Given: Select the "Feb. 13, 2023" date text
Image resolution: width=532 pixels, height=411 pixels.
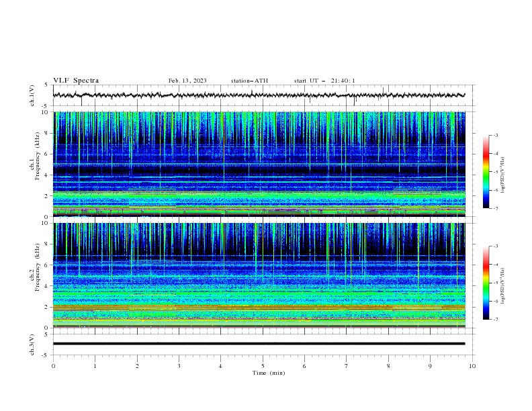Looking at the screenshot, I should [x=187, y=81].
